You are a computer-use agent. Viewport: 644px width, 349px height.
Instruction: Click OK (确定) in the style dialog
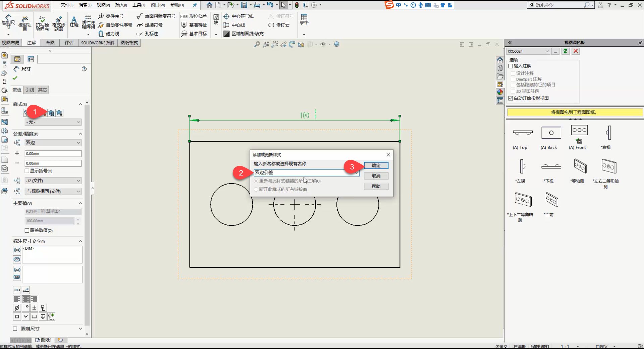(x=376, y=165)
